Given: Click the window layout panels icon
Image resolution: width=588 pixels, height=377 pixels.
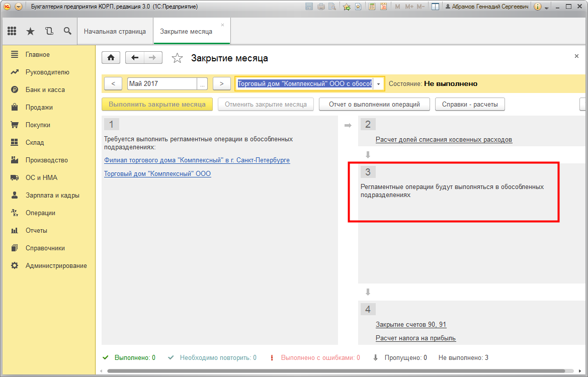Looking at the screenshot, I should click(436, 7).
